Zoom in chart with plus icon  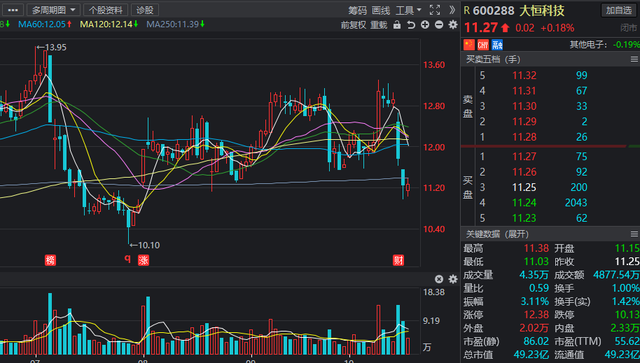pyautogui.click(x=425, y=25)
